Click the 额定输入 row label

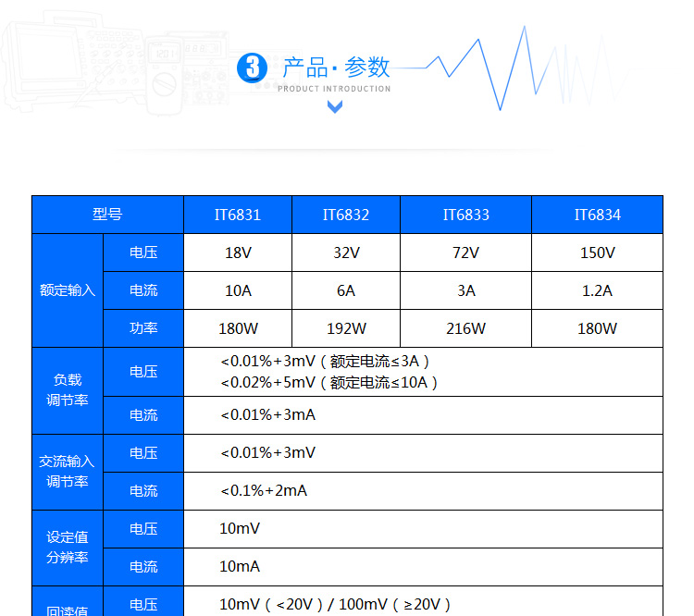pos(68,290)
